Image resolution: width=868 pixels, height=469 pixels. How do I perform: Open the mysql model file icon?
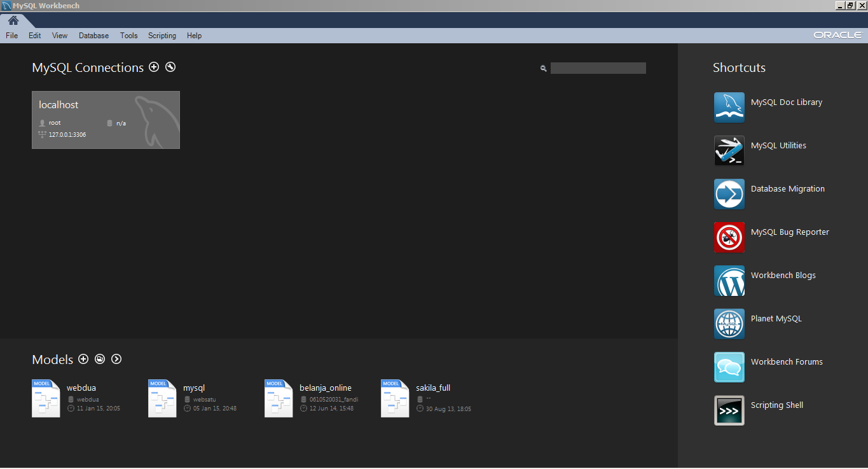(x=162, y=398)
